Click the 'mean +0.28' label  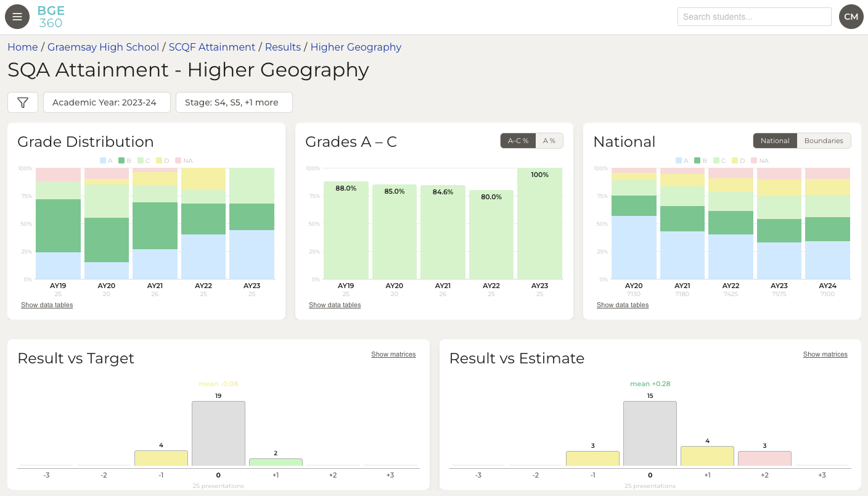[x=650, y=384]
